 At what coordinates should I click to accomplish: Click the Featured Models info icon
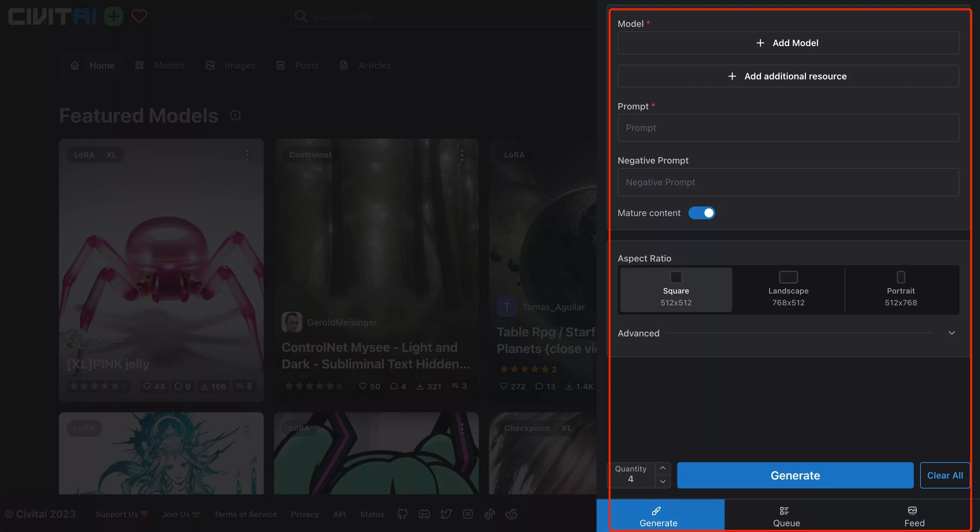(235, 115)
